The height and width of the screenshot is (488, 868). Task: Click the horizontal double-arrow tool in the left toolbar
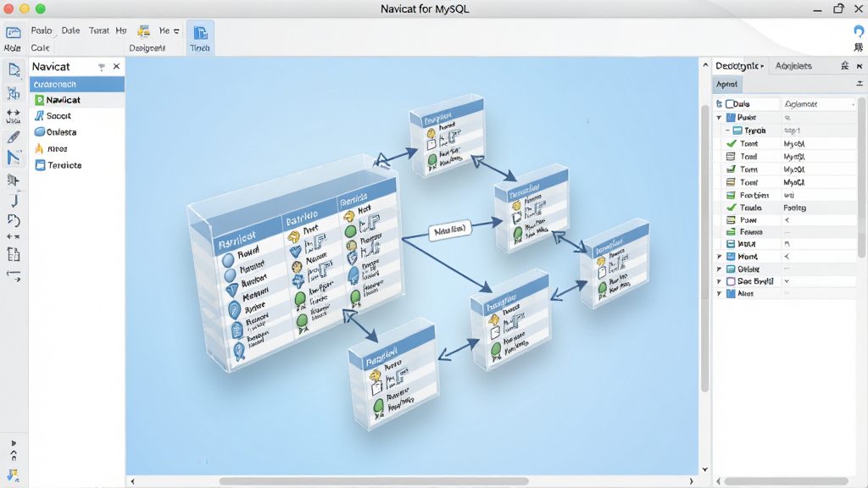pos(14,115)
